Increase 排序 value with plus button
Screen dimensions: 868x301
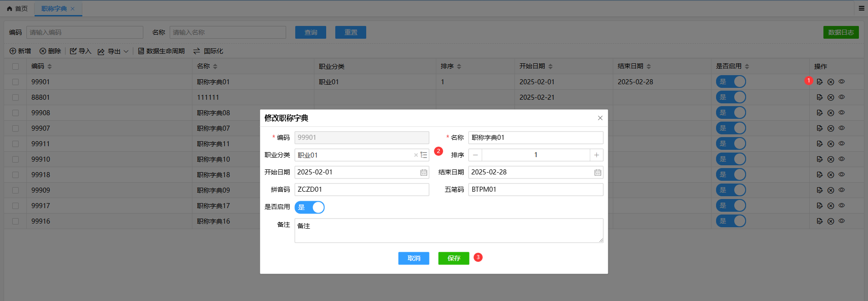[x=596, y=155]
